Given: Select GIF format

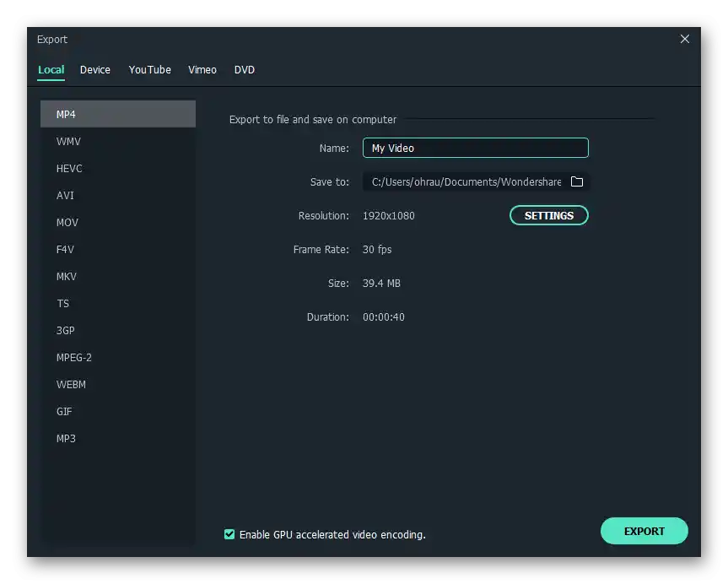Looking at the screenshot, I should click(118, 411).
